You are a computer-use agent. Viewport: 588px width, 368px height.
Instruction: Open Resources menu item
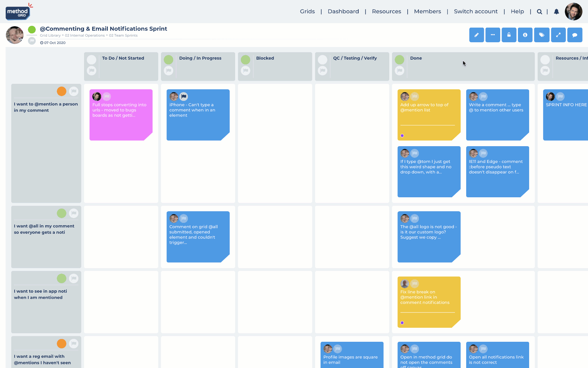pos(387,12)
